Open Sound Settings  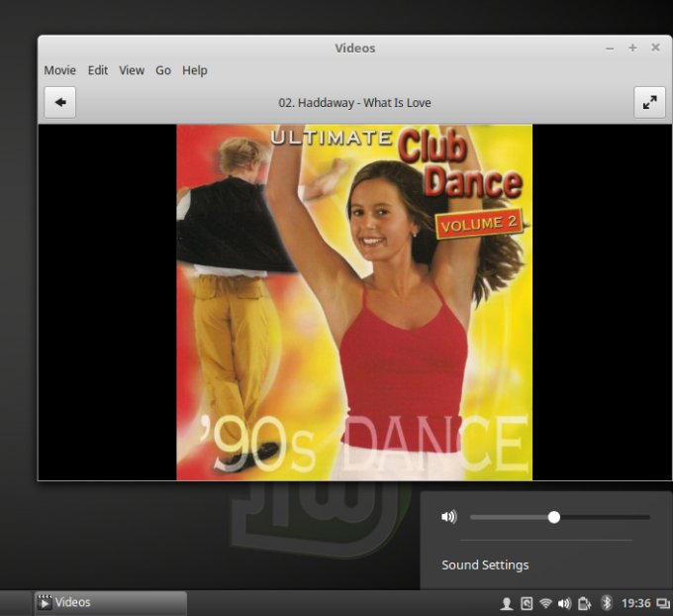485,565
